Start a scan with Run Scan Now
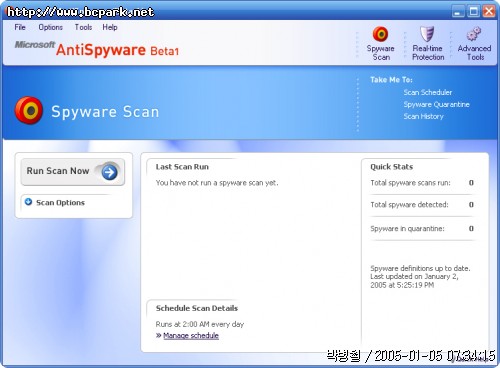The width and height of the screenshot is (500, 368). click(x=73, y=172)
